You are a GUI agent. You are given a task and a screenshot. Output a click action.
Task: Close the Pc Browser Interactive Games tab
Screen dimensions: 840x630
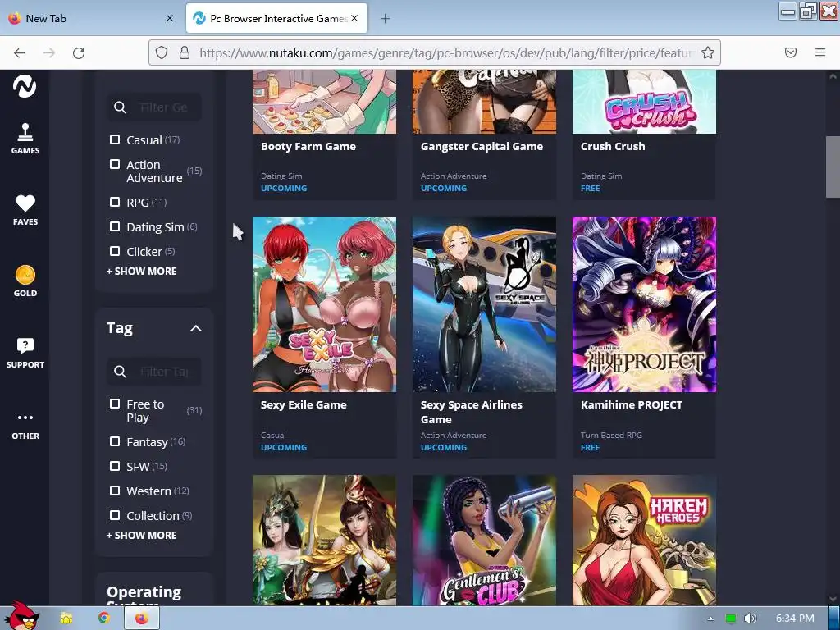tap(354, 18)
